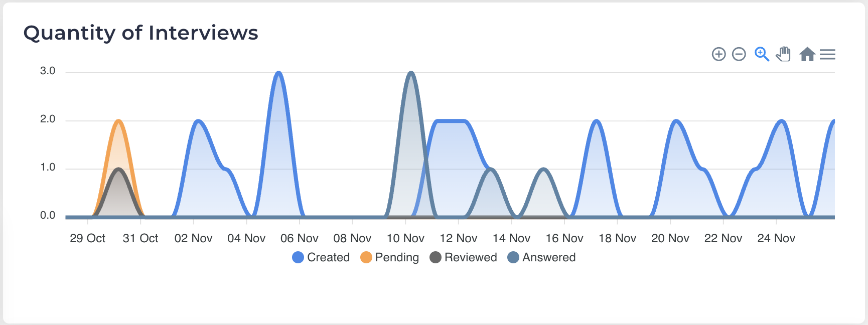The width and height of the screenshot is (868, 325).
Task: Click the 18 Nov x-axis label
Action: (x=617, y=238)
